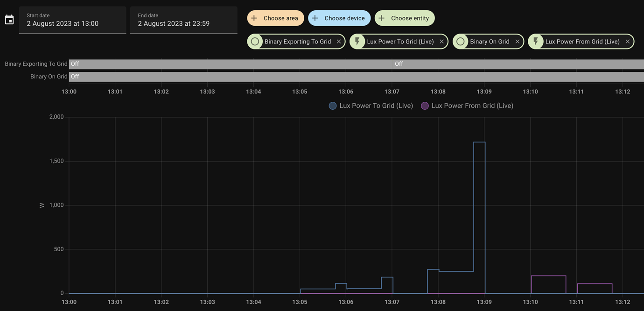The height and width of the screenshot is (311, 644).
Task: Click the Binary Exporting To Grid row label
Action: click(36, 64)
